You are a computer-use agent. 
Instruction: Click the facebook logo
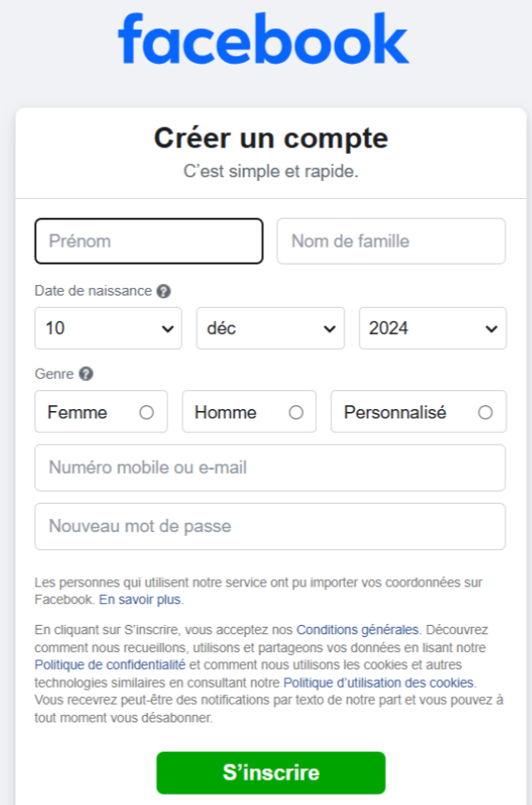[264, 38]
